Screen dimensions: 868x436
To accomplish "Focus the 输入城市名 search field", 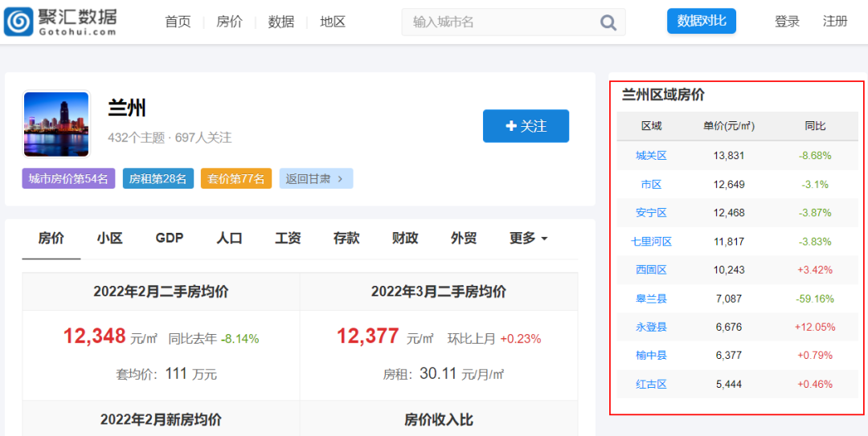I will [x=513, y=22].
